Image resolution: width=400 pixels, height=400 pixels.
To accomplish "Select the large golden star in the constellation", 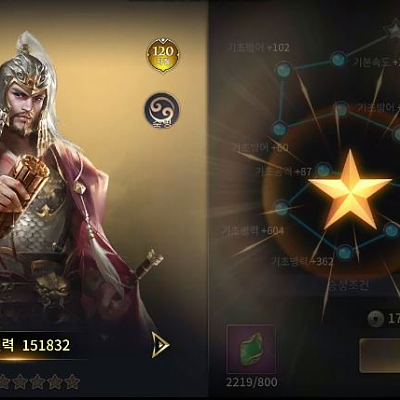I will (350, 190).
